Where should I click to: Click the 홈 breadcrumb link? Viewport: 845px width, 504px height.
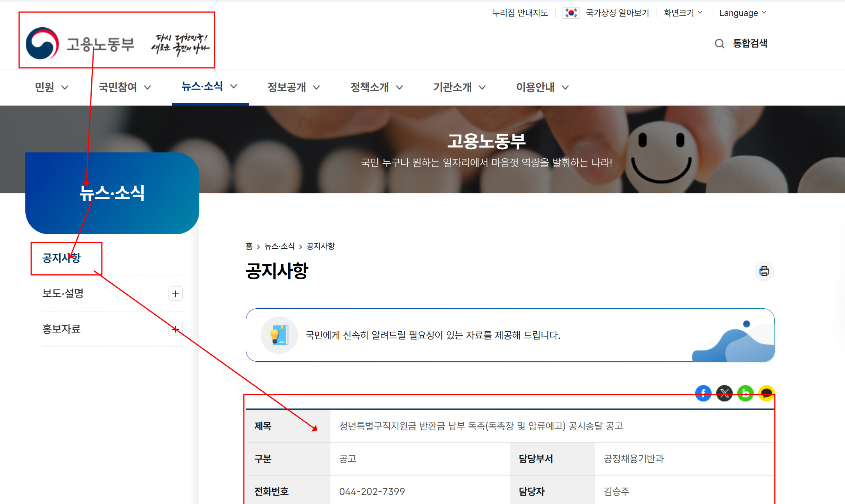point(249,246)
